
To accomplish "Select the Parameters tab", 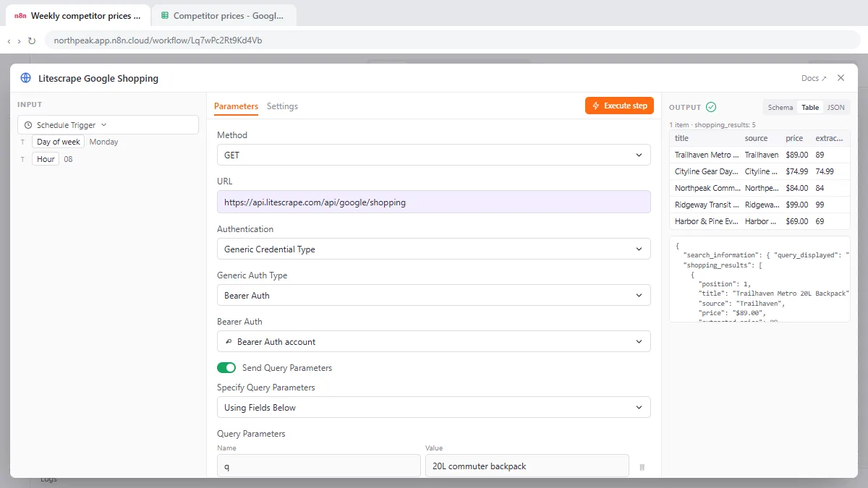I will pos(236,106).
